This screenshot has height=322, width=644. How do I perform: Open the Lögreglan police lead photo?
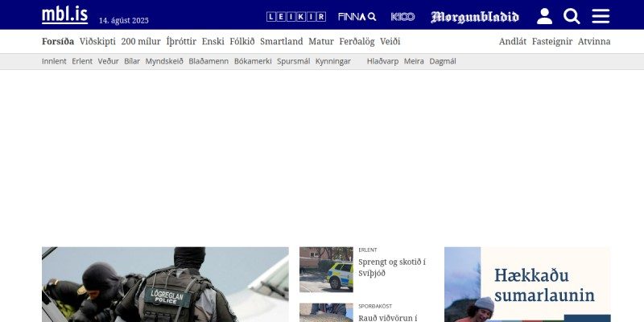165,284
